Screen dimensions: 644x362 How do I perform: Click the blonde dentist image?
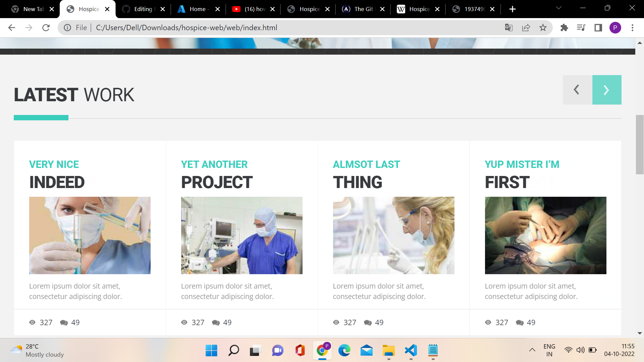coord(394,235)
